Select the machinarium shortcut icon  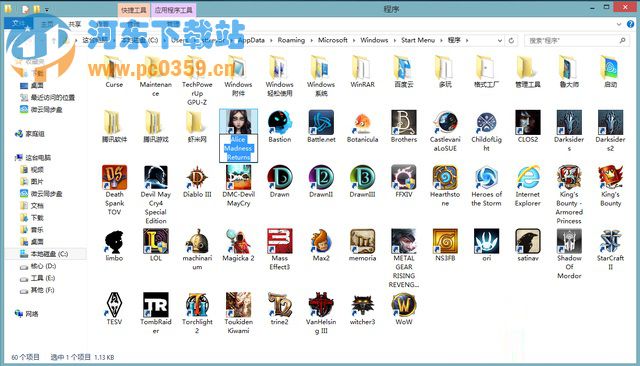(x=197, y=241)
